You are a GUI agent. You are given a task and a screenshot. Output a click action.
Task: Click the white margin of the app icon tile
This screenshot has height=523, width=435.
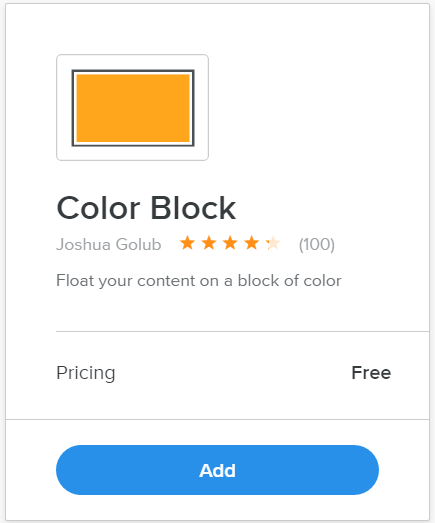[x=64, y=107]
